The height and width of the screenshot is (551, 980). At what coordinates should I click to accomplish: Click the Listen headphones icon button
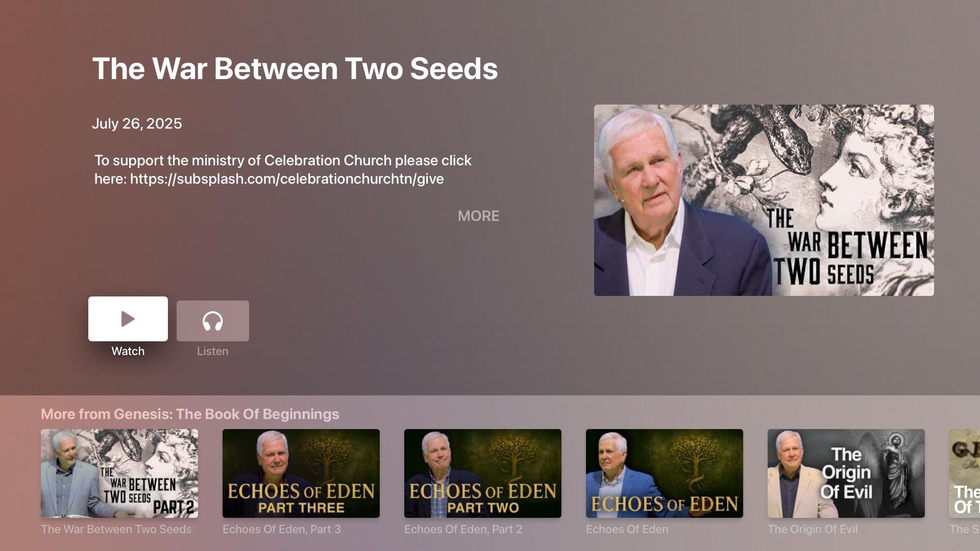pos(213,321)
